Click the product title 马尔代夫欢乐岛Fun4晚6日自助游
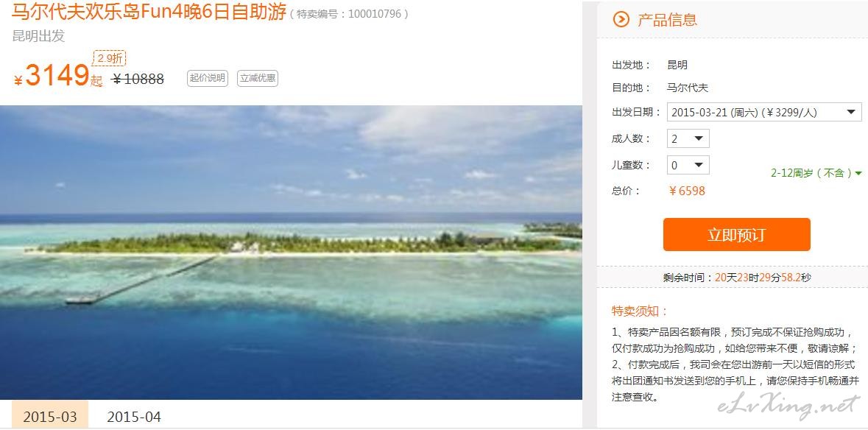Image resolution: width=868 pixels, height=430 pixels. pos(149,12)
